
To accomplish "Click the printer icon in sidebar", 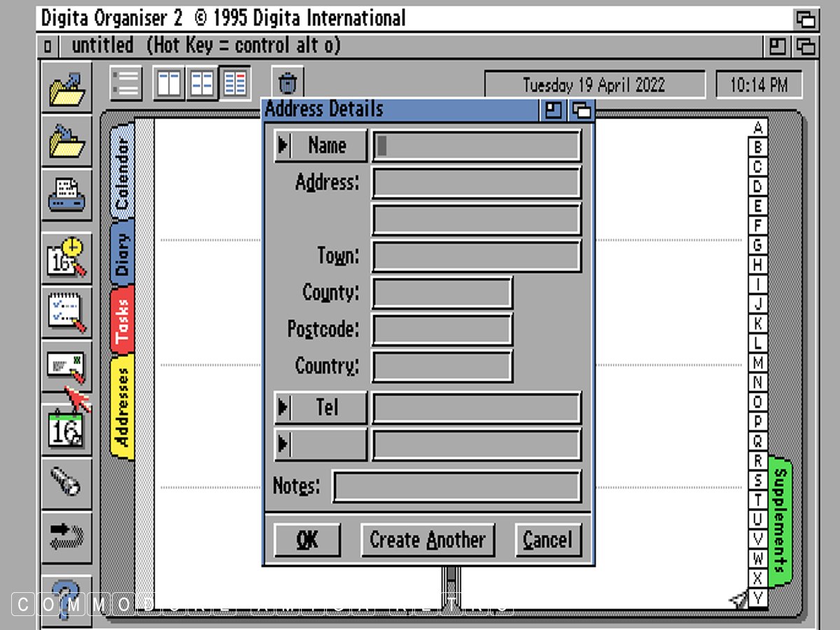I will [66, 194].
